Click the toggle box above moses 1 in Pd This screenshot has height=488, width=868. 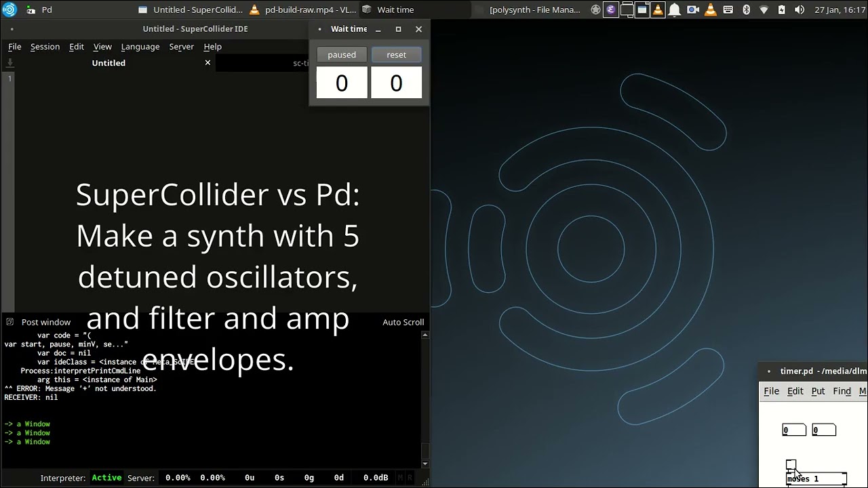click(x=791, y=464)
